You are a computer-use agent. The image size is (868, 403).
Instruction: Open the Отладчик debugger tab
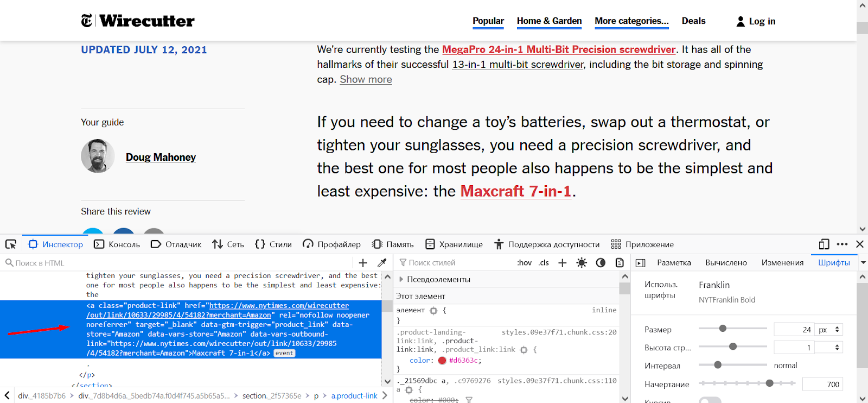coord(176,244)
